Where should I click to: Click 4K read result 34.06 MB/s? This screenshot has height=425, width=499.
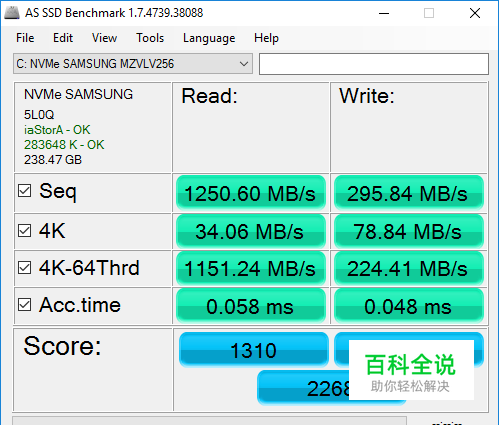pos(251,231)
